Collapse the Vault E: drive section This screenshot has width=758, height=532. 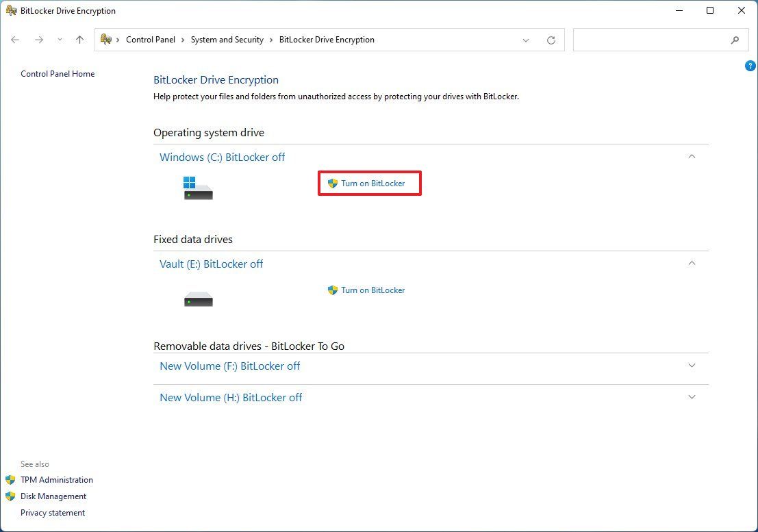(692, 263)
